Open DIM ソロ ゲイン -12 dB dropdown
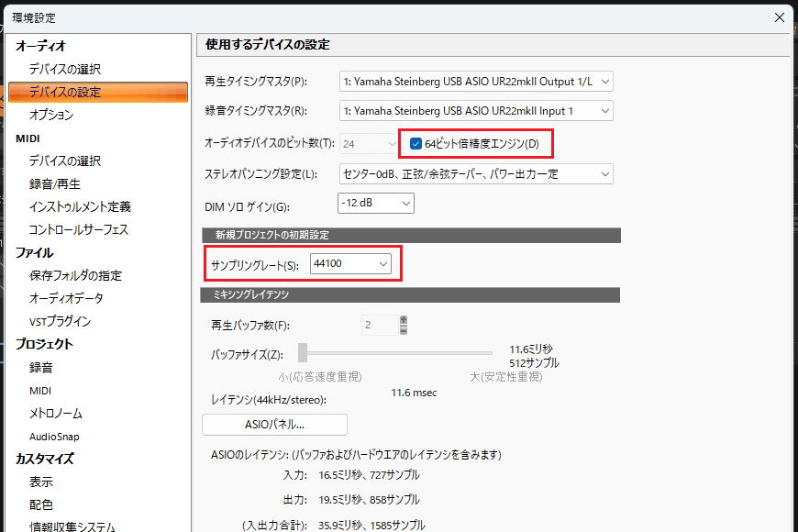 point(376,203)
